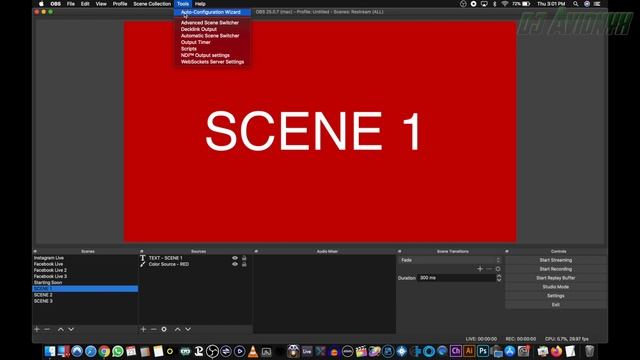Click the SCENE 1 preview canvas
Viewport: 640px width, 360px height.
(x=320, y=131)
